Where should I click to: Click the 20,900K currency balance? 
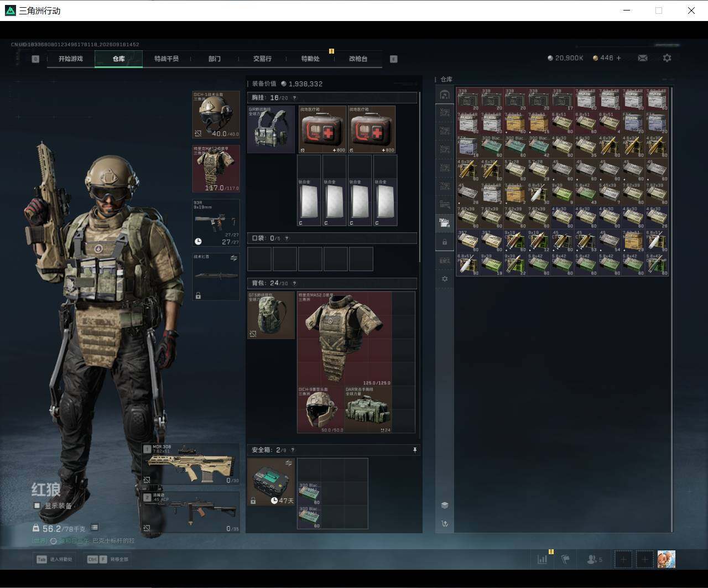coord(565,58)
